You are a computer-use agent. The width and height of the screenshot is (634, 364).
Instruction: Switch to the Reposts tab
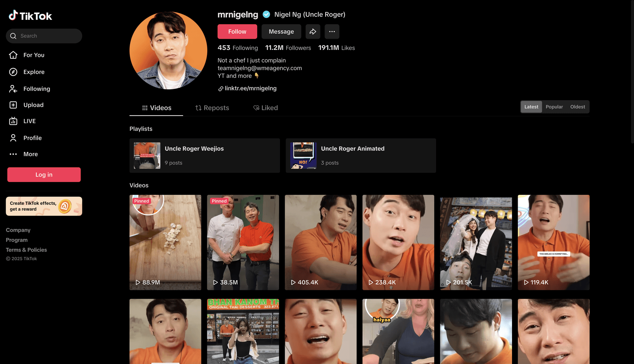(212, 108)
